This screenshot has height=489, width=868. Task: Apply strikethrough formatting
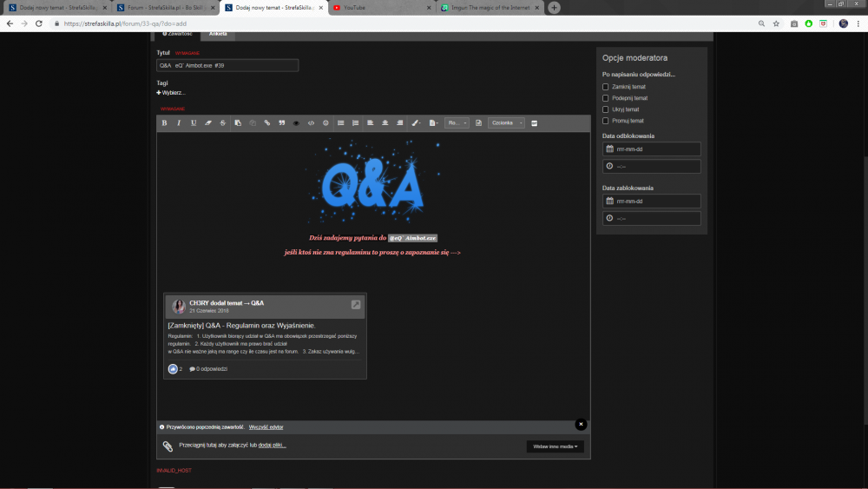click(x=223, y=123)
